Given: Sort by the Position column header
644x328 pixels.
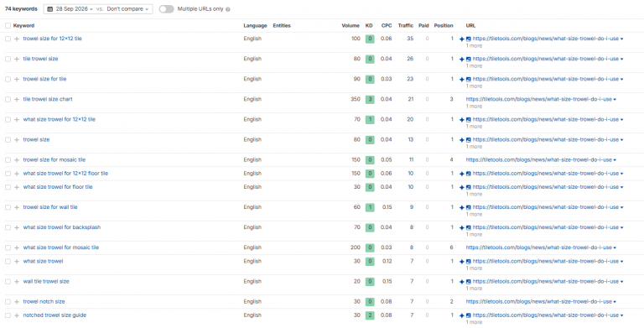Looking at the screenshot, I should click(x=444, y=25).
